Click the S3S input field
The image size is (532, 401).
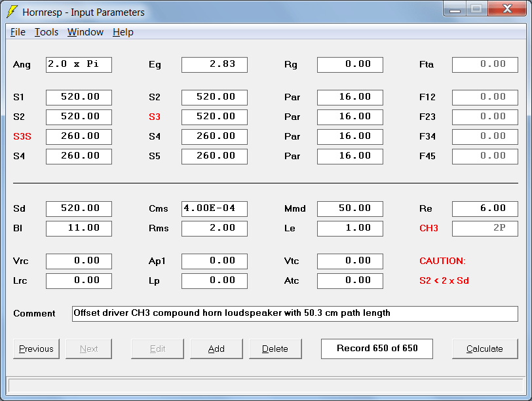79,137
